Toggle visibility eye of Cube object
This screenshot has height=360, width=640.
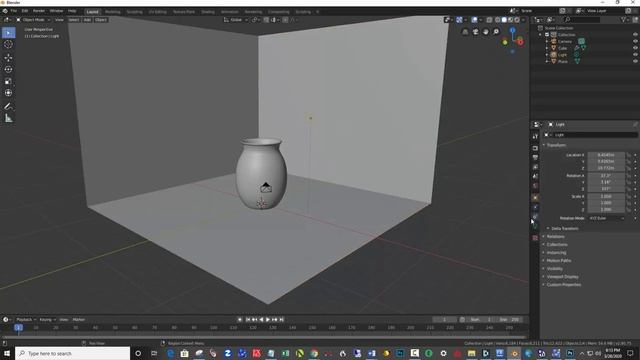click(635, 48)
